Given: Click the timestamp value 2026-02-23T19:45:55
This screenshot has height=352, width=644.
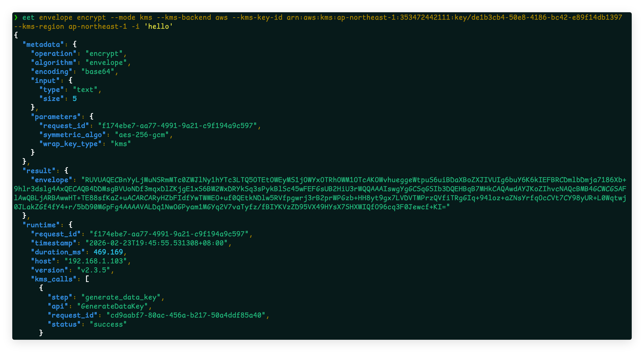Looking at the screenshot, I should tap(157, 243).
